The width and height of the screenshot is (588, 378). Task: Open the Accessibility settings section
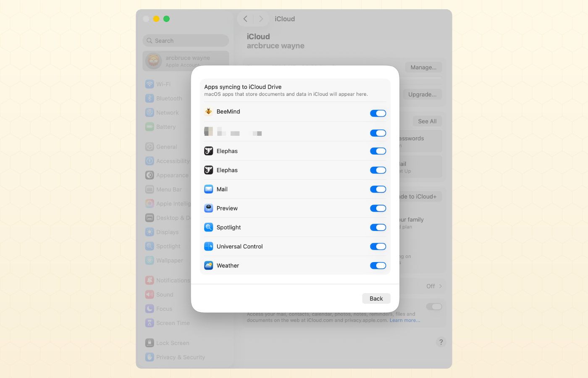186,161
